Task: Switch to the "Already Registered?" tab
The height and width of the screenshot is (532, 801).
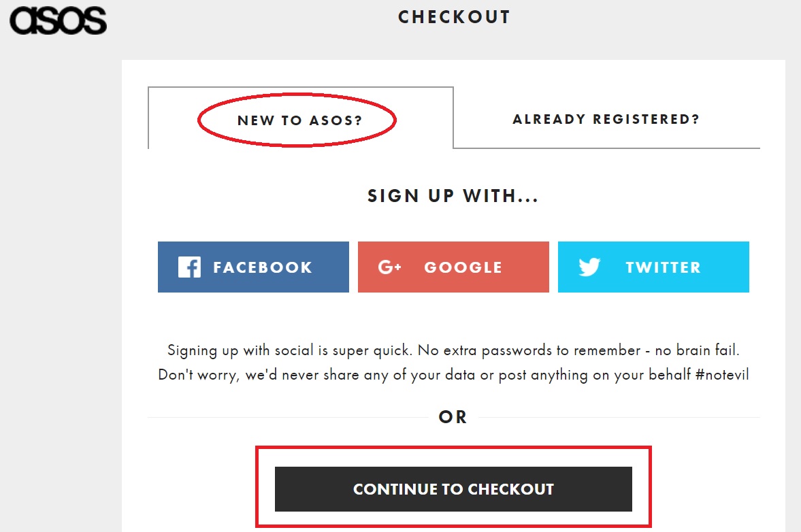Action: pos(606,119)
